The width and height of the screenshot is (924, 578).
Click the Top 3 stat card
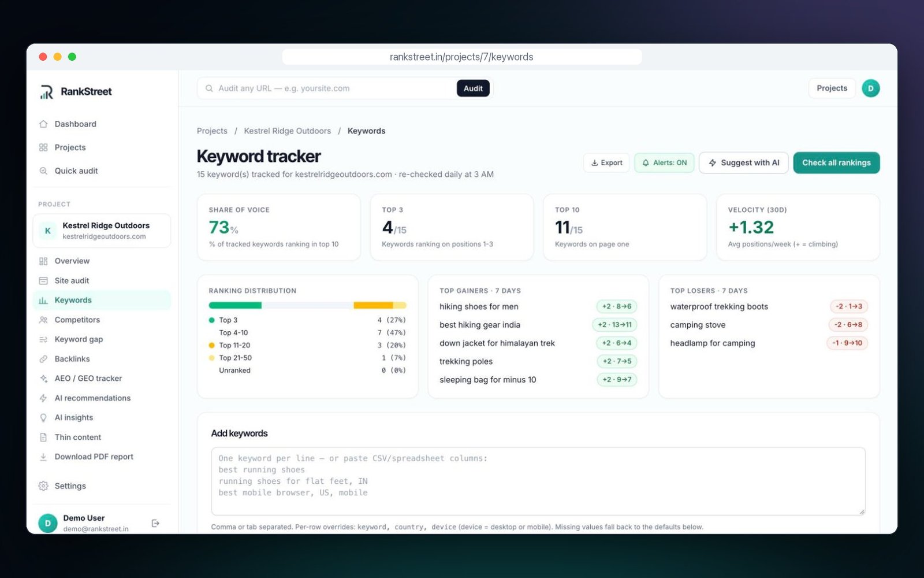coord(452,227)
